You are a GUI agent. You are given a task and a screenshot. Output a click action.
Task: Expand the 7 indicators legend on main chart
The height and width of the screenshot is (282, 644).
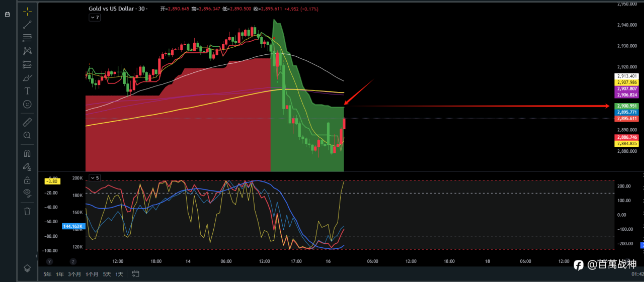[x=95, y=17]
